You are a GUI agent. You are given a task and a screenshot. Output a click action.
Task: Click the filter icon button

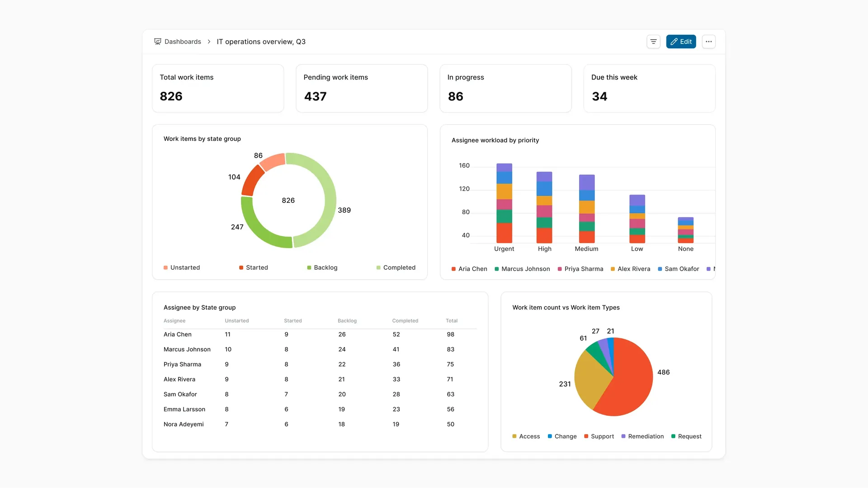pyautogui.click(x=653, y=42)
